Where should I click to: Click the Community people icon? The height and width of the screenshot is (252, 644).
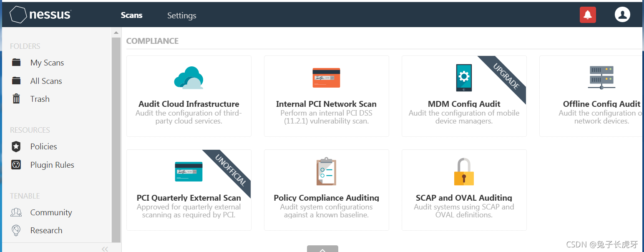[x=16, y=212]
